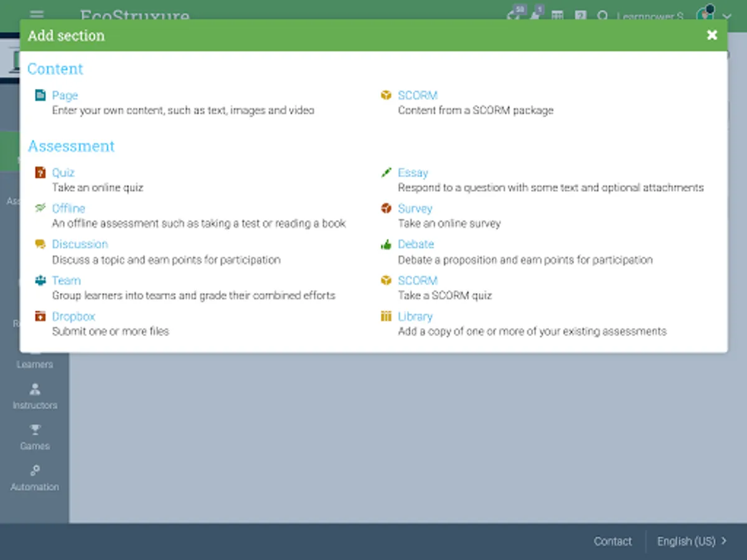This screenshot has width=747, height=560.
Task: Select the Offline assessment link
Action: (x=68, y=208)
